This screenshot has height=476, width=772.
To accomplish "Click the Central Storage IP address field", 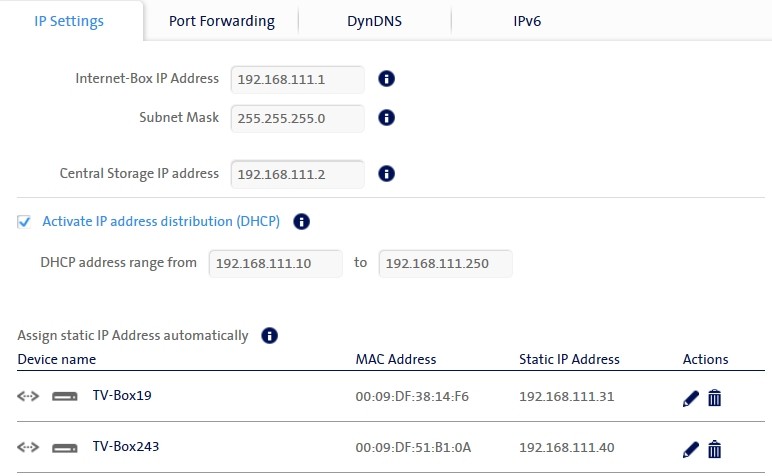I will 297,174.
